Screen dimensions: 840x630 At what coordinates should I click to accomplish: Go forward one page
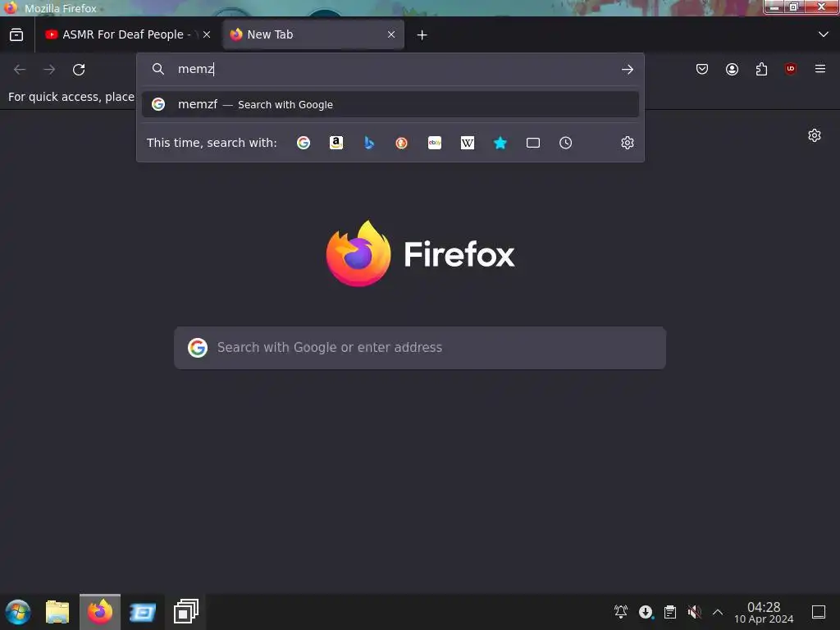(x=49, y=70)
